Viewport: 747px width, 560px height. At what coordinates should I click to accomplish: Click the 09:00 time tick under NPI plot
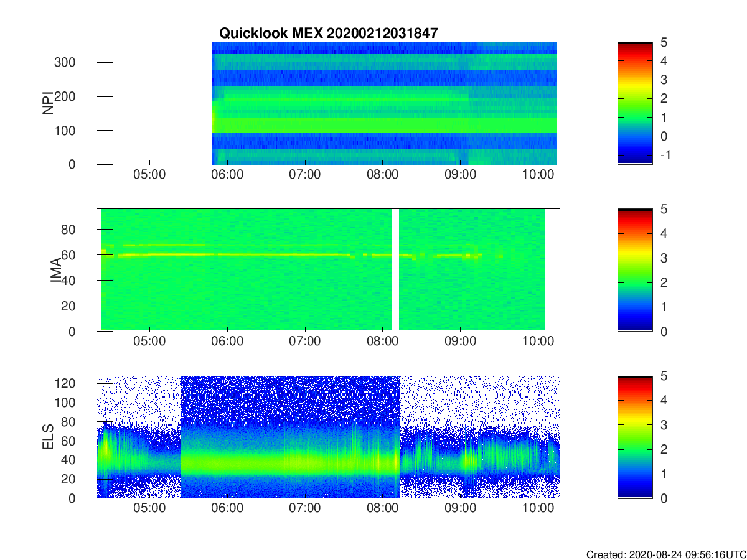pyautogui.click(x=460, y=175)
